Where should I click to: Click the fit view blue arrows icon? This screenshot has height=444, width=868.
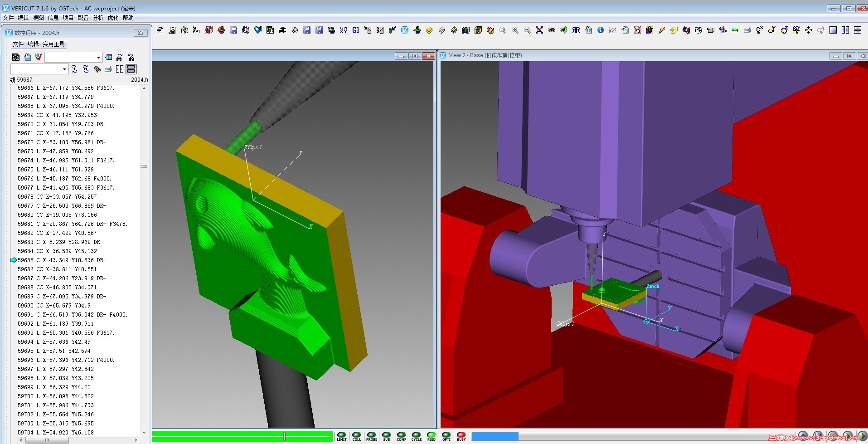point(539,30)
